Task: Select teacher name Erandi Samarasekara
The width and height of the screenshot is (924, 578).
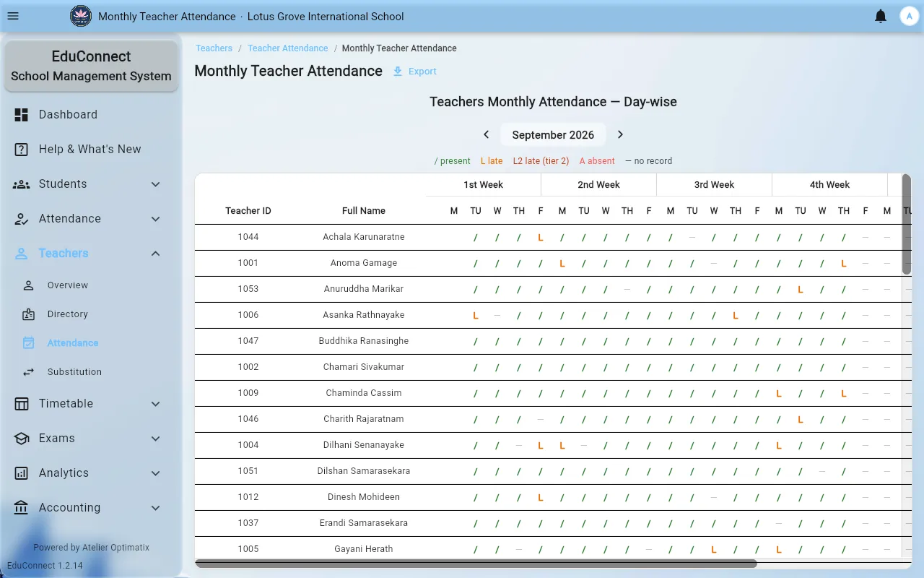Action: [364, 523]
